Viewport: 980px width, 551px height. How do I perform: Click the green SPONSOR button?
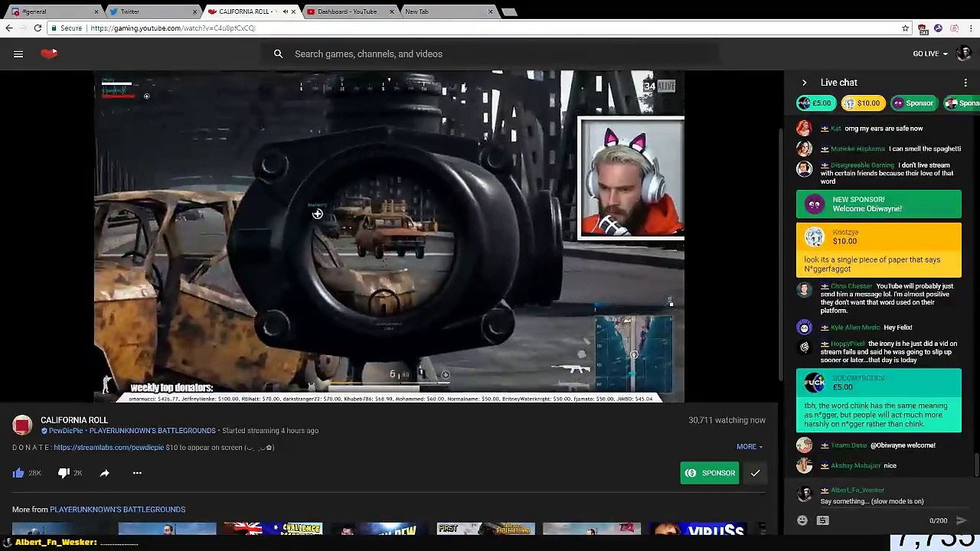[710, 473]
